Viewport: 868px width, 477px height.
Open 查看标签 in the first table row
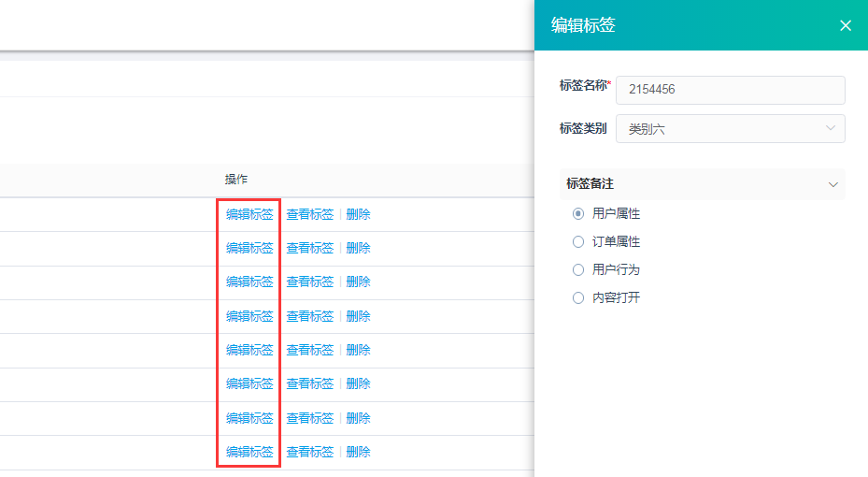[309, 214]
